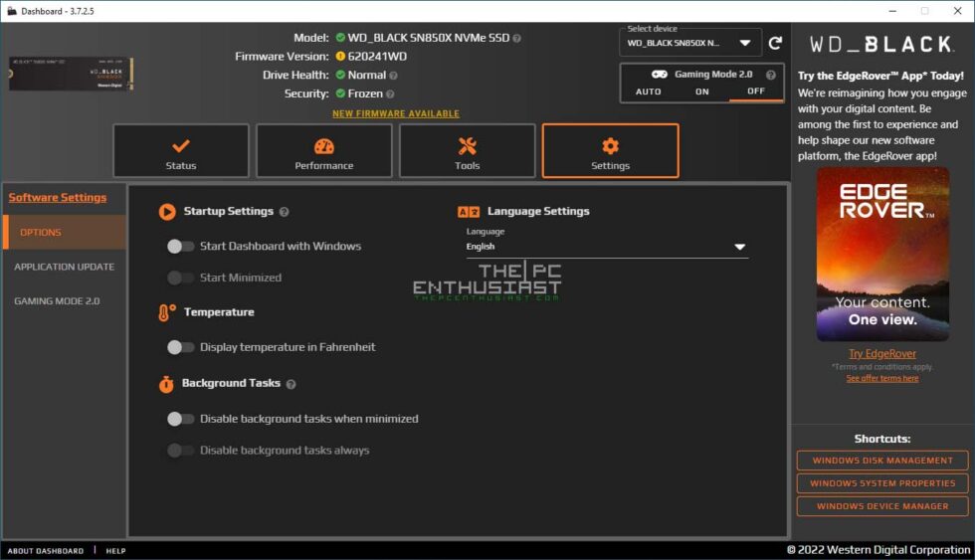Enable Start Dashboard with Windows

[x=180, y=246]
